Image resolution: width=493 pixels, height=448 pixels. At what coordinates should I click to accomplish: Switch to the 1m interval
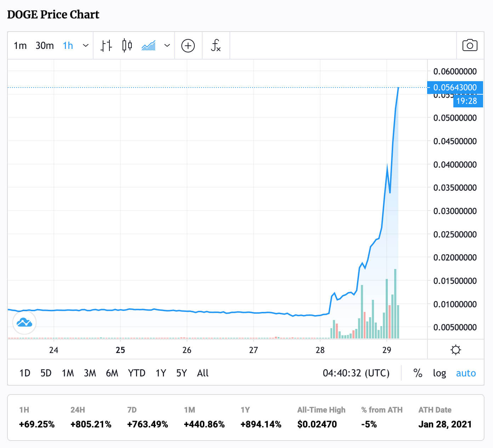click(x=20, y=45)
